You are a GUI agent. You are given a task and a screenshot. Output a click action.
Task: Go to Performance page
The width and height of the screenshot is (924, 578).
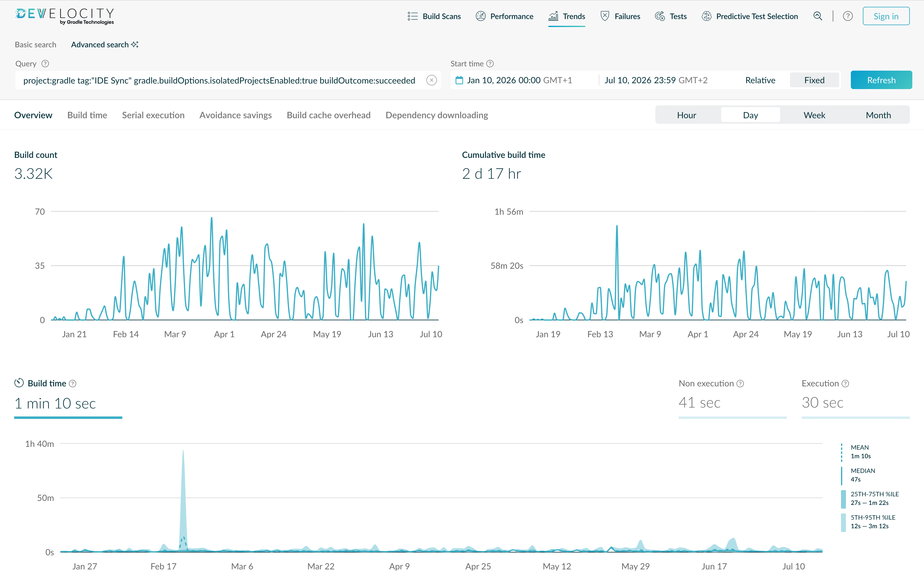[x=504, y=16]
